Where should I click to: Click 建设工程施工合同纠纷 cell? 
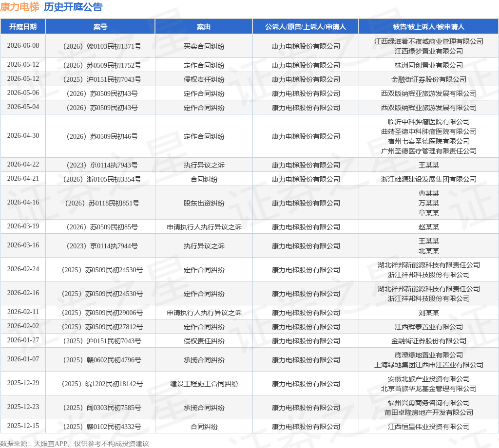click(204, 384)
